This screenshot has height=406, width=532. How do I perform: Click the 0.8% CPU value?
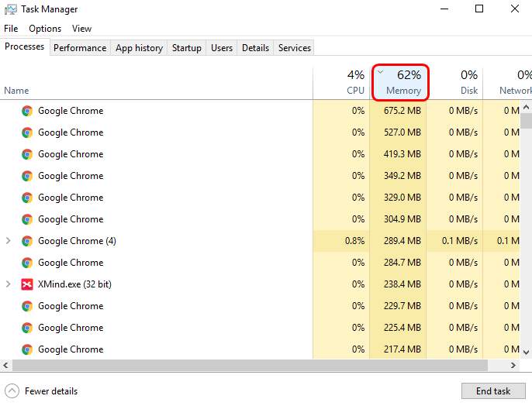pos(355,241)
